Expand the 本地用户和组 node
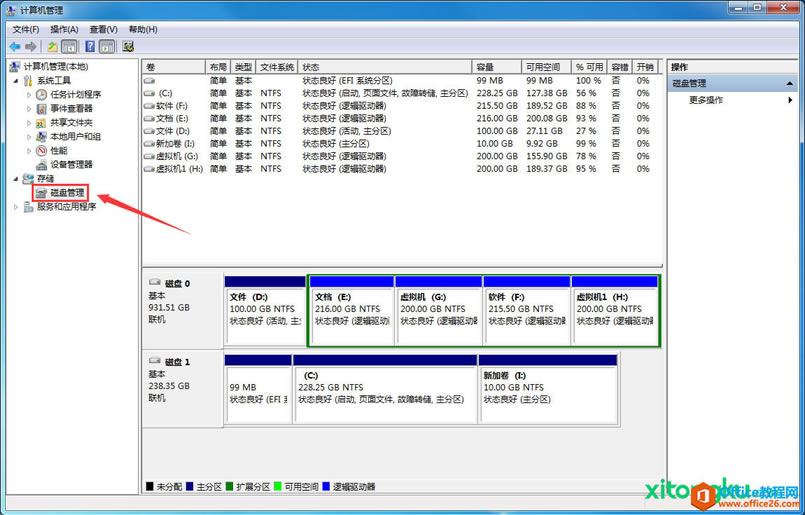This screenshot has width=805, height=515. 29,137
